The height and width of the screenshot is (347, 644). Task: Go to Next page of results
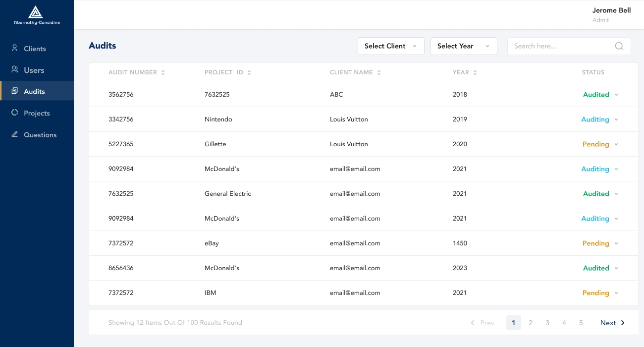(x=612, y=323)
